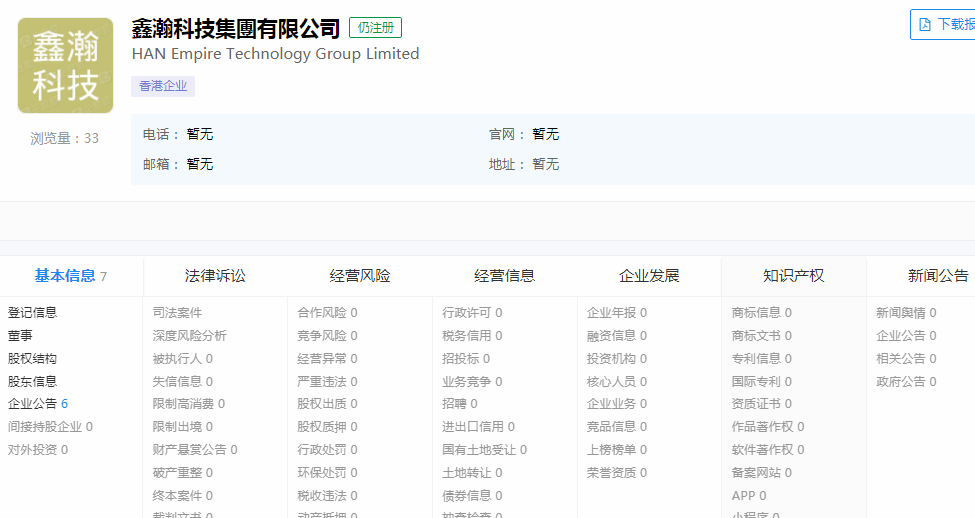Open 股东信息 link
Viewport: 975px width, 518px height.
click(32, 382)
